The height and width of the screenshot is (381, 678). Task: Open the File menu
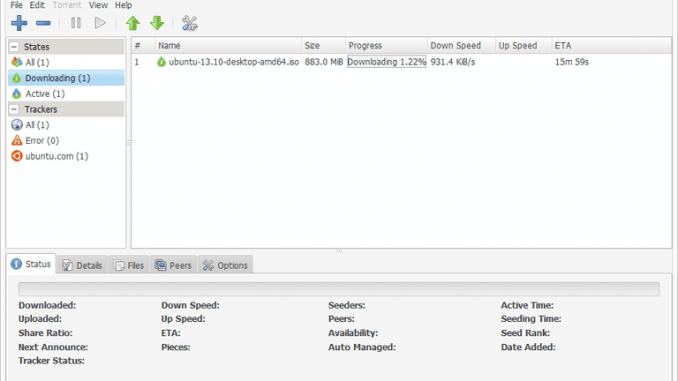click(16, 5)
